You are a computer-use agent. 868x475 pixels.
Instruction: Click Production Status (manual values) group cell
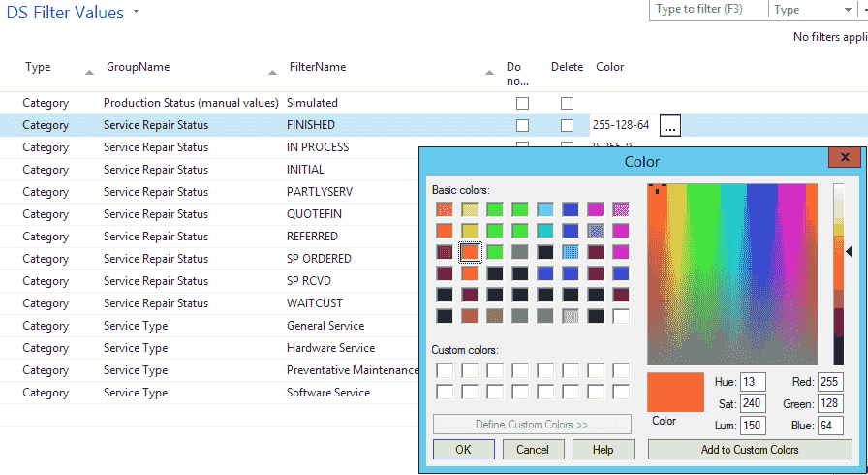point(191,103)
